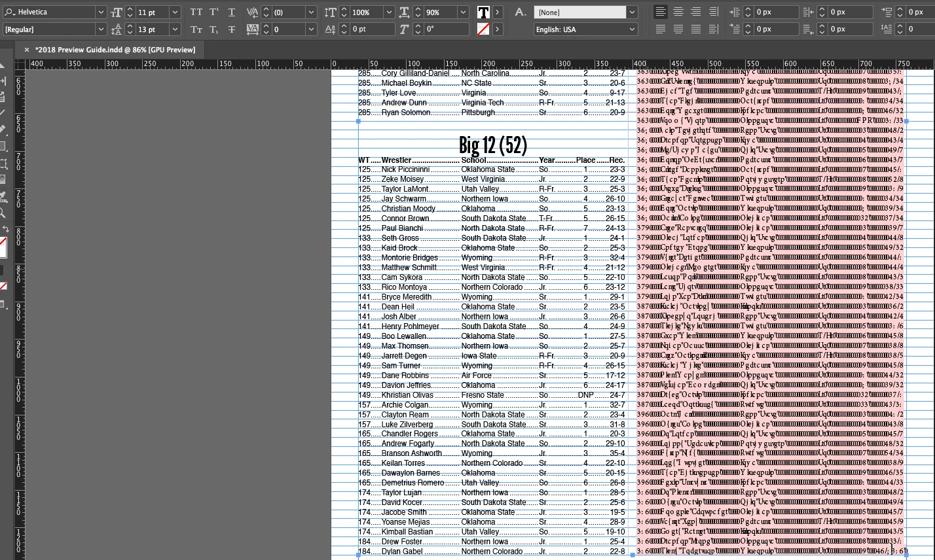Open the Regular font style dropdown
Image resolution: width=935 pixels, height=560 pixels.
[x=100, y=29]
